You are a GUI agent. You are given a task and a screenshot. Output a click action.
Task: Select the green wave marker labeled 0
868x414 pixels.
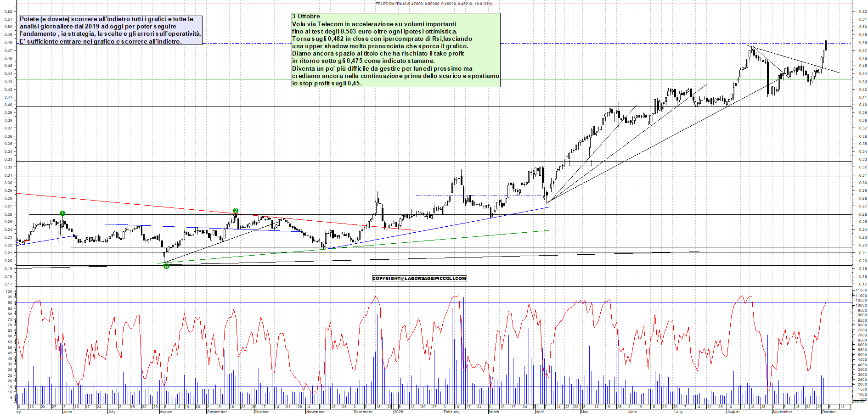(166, 266)
